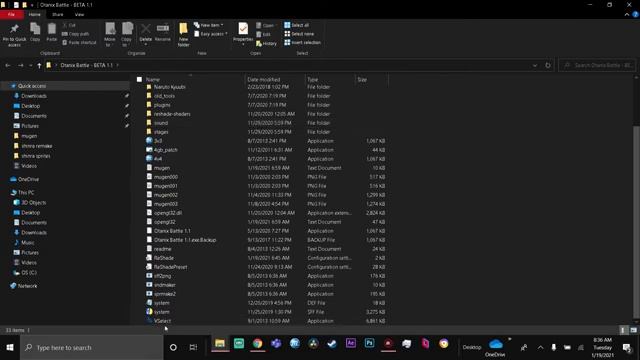640x360 pixels.
Task: Select This PC in navigation pane
Action: tap(26, 193)
